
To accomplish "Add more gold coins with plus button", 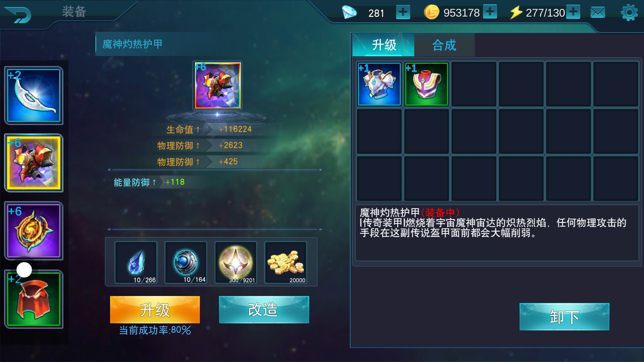I will 490,12.
